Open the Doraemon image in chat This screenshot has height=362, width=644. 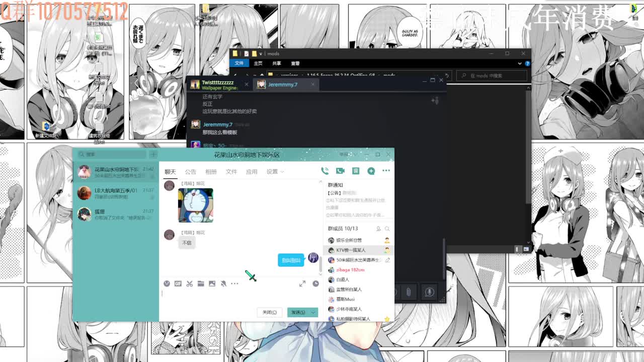tap(196, 205)
